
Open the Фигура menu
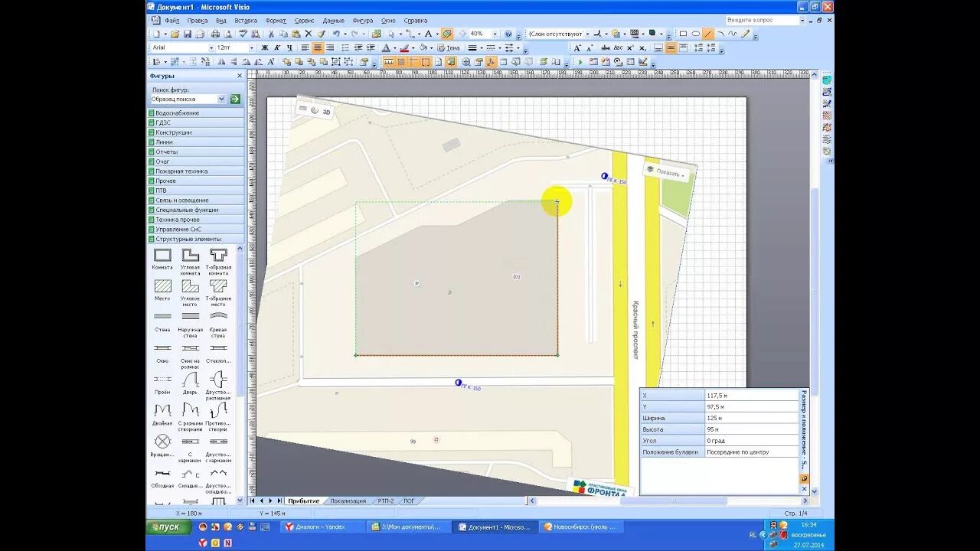pyautogui.click(x=363, y=21)
